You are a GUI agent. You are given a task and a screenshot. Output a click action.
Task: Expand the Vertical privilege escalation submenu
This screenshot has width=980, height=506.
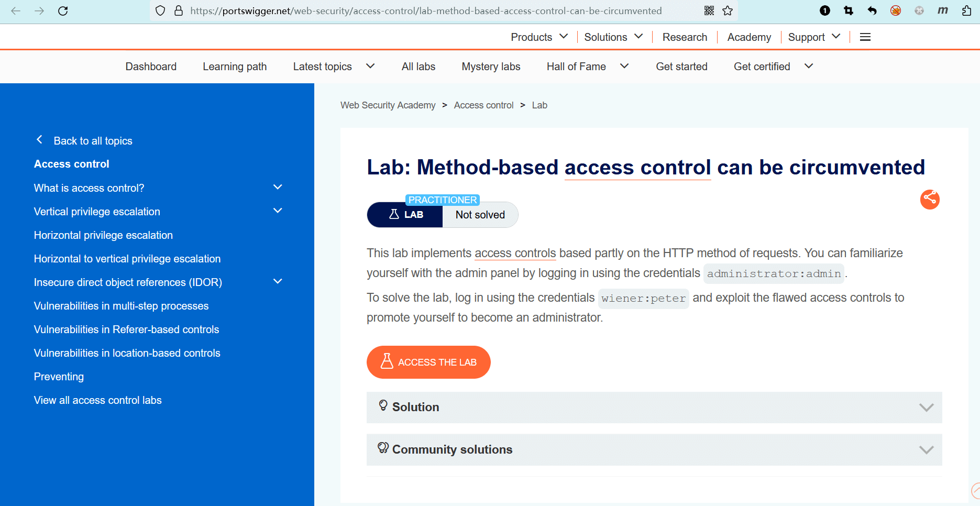tap(278, 211)
